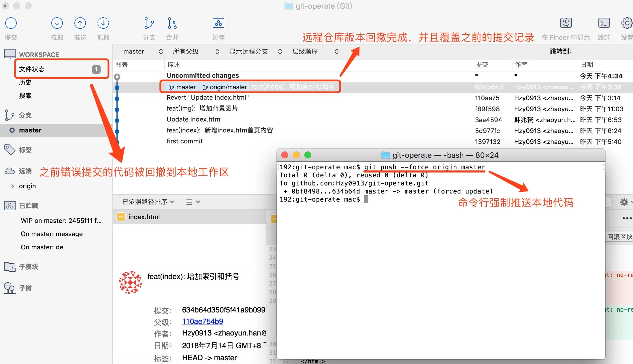Click the Fetch (抓取) toolbar icon
The height and width of the screenshot is (364, 633).
pos(103,23)
